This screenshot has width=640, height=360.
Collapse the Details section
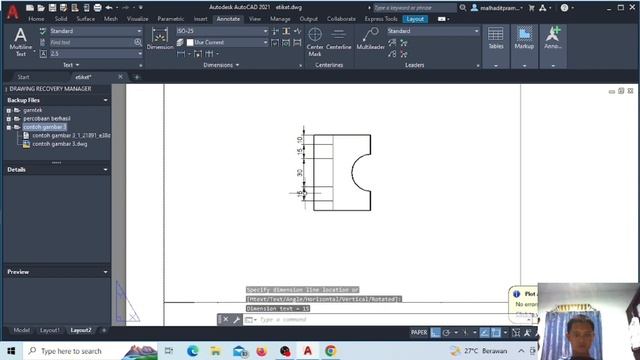pyautogui.click(x=106, y=169)
